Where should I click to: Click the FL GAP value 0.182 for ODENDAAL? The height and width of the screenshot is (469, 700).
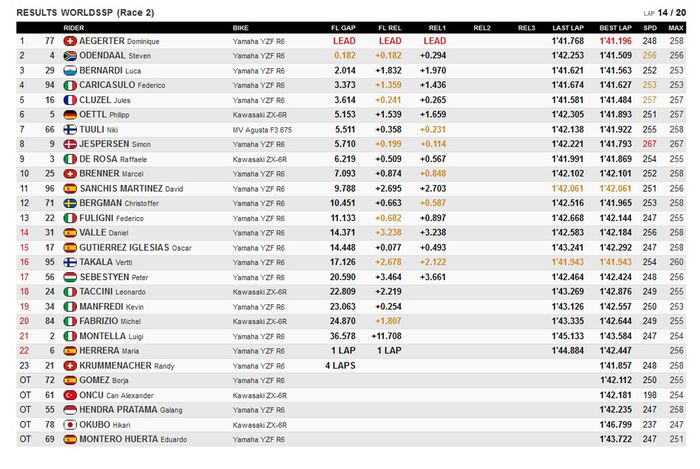point(345,56)
